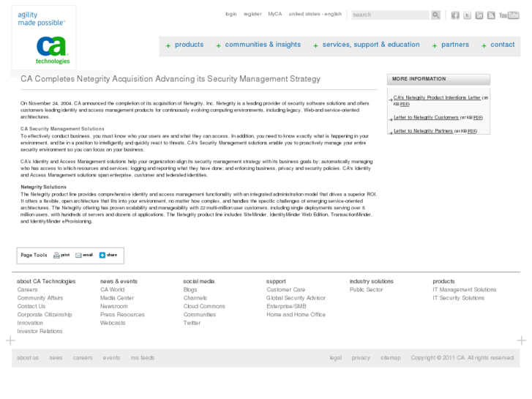Open CA World footer link

112,290
